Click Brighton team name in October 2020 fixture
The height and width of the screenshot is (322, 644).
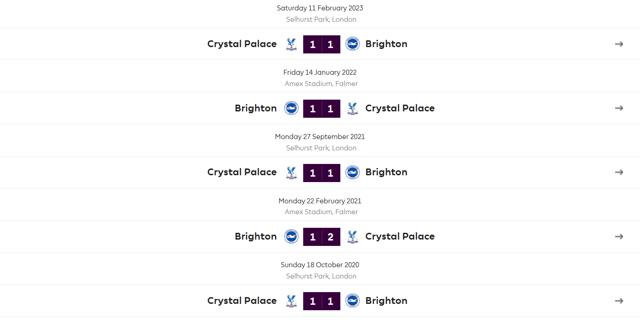[x=386, y=301]
